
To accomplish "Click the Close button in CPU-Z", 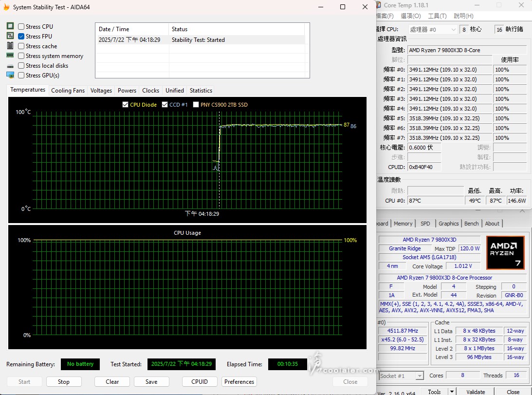I will [513, 392].
